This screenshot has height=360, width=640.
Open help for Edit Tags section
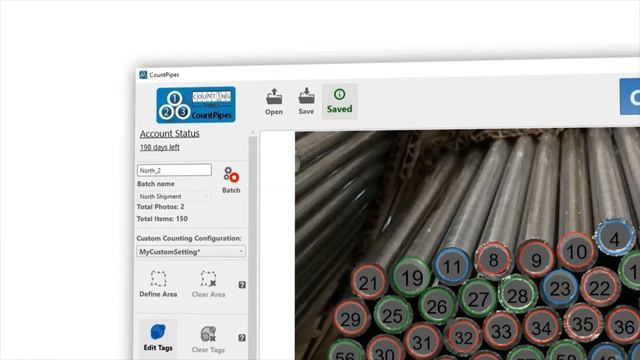tap(242, 338)
